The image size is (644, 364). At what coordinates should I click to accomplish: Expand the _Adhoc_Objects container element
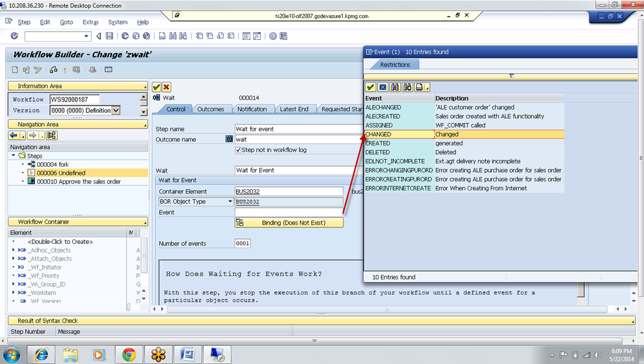[x=12, y=250]
